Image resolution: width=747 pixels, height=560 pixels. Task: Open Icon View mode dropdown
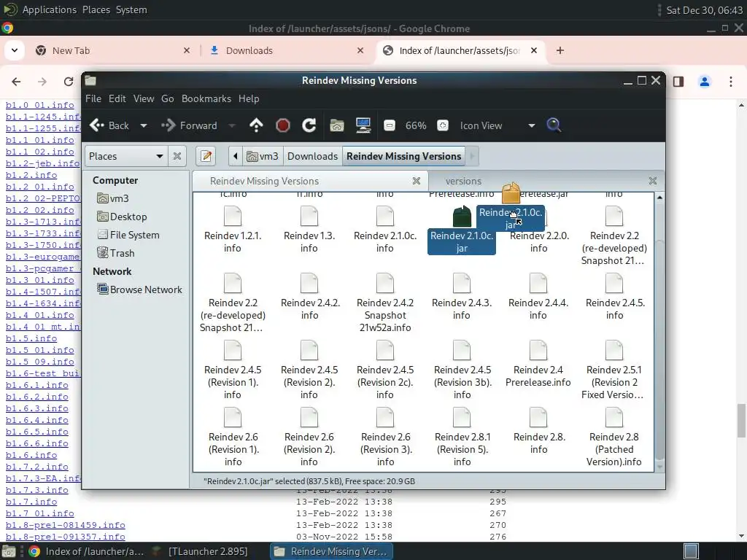pyautogui.click(x=498, y=125)
